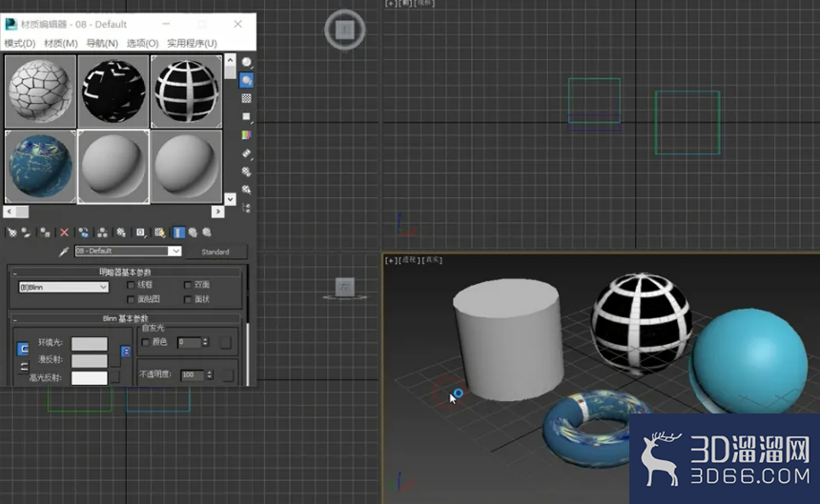Screen dimensions: 820x504
Task: Open the 实用程序(U) menu
Action: [x=192, y=43]
